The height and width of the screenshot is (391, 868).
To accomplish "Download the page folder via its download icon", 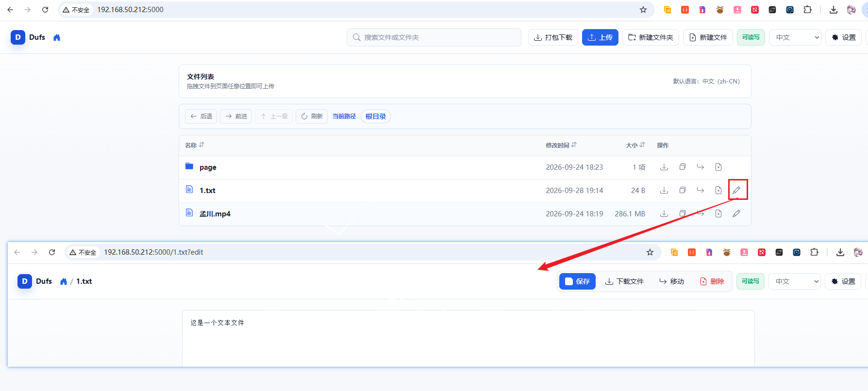I will click(x=664, y=167).
